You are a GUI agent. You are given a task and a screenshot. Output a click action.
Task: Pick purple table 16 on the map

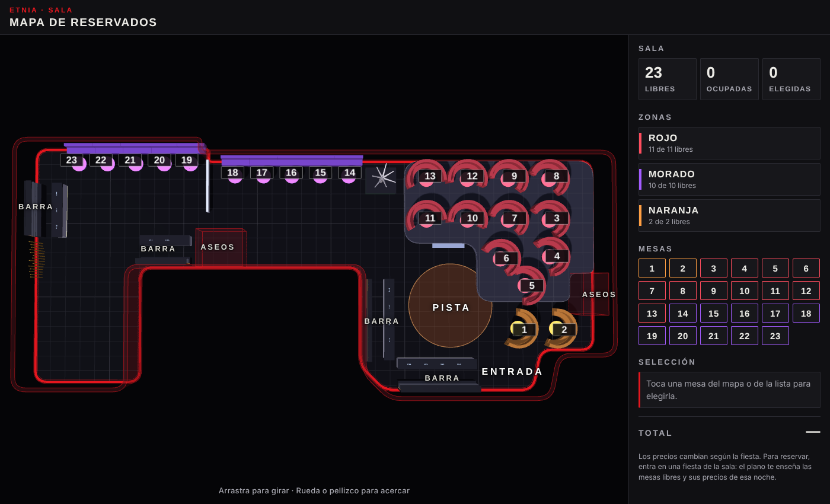click(x=291, y=173)
